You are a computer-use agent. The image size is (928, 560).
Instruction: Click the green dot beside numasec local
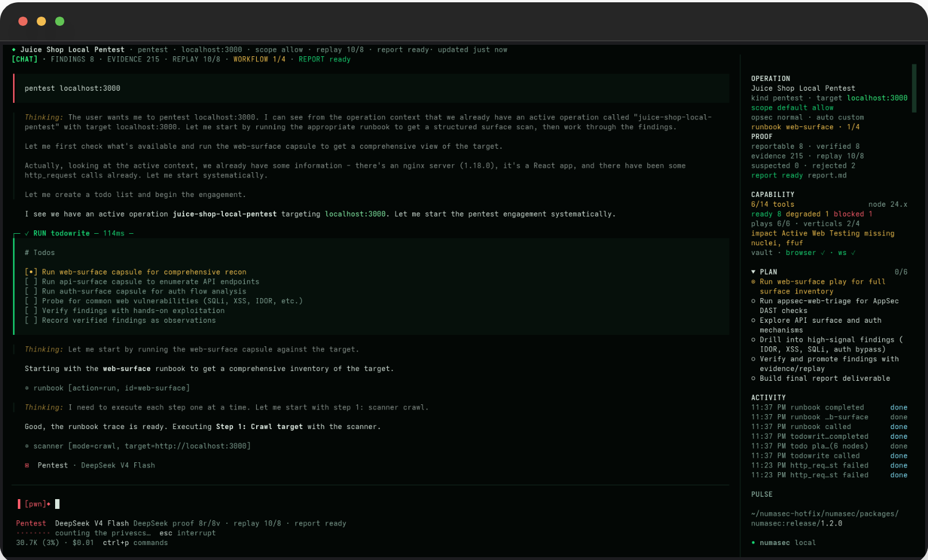[x=753, y=543]
